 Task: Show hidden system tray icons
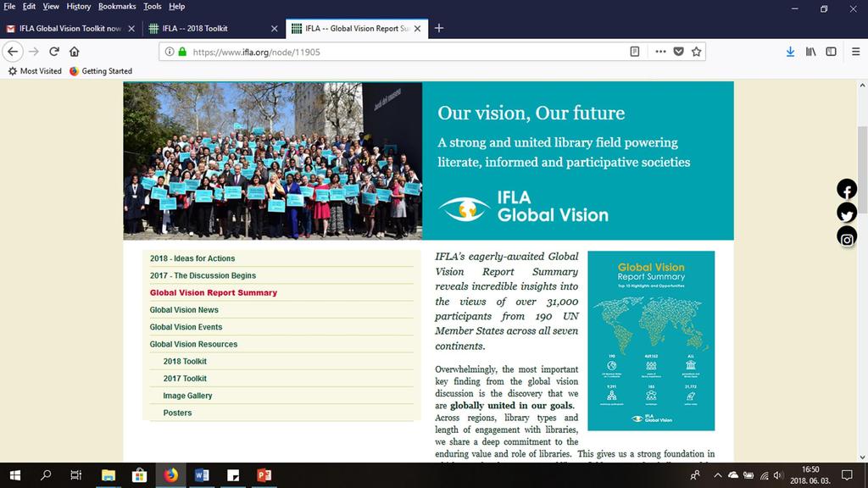[x=717, y=475]
